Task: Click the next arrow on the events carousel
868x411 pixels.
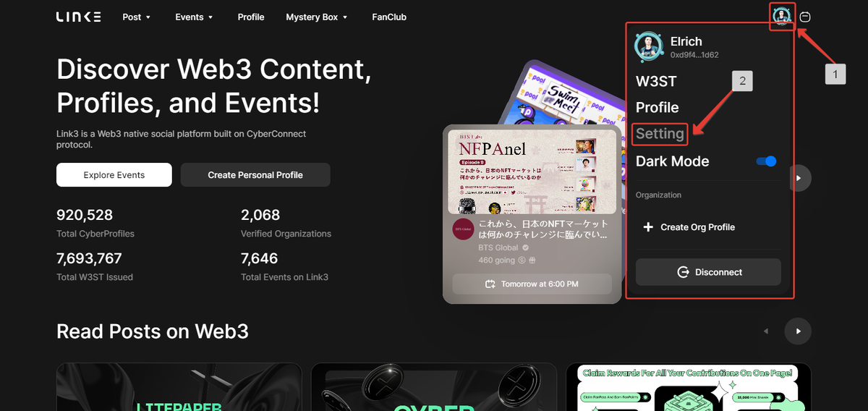Action: [x=799, y=177]
